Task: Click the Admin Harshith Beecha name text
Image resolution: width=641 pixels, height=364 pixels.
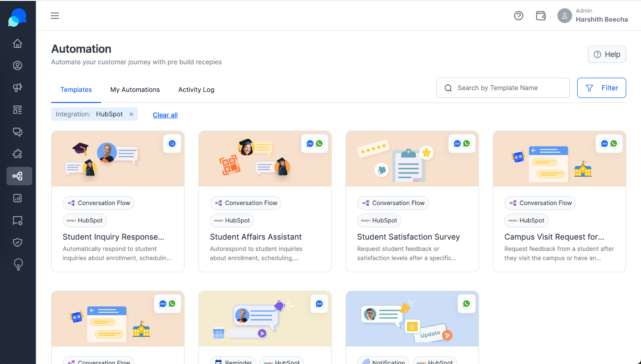Action: point(602,16)
